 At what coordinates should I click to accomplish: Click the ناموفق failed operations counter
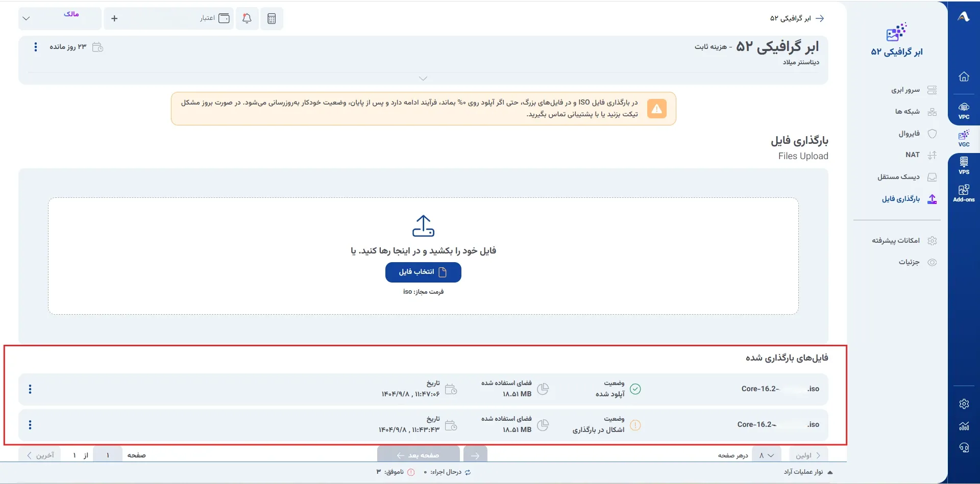coord(396,472)
